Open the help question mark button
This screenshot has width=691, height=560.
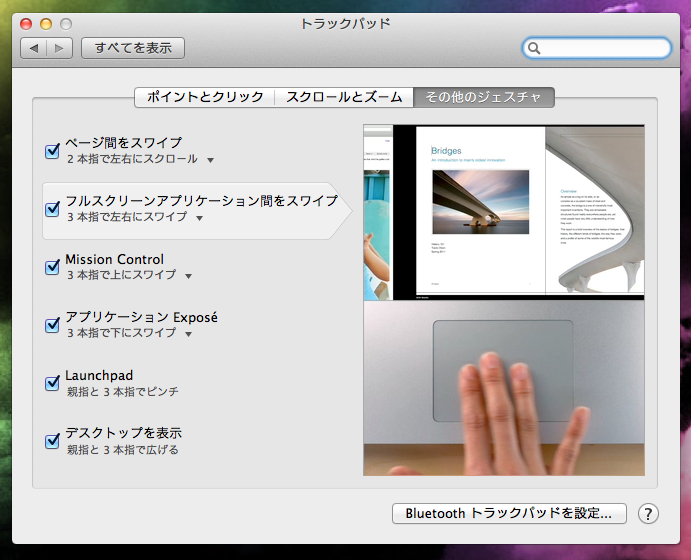[x=648, y=513]
